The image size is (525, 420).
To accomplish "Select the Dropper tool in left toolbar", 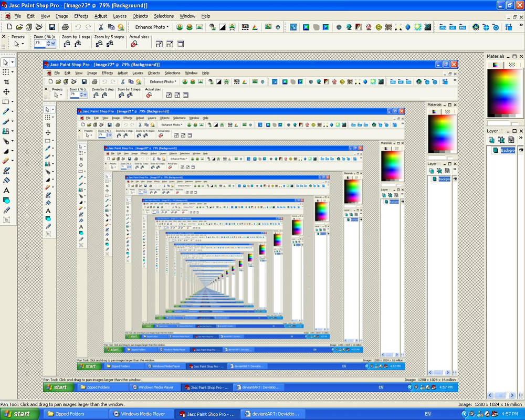I will point(6,111).
